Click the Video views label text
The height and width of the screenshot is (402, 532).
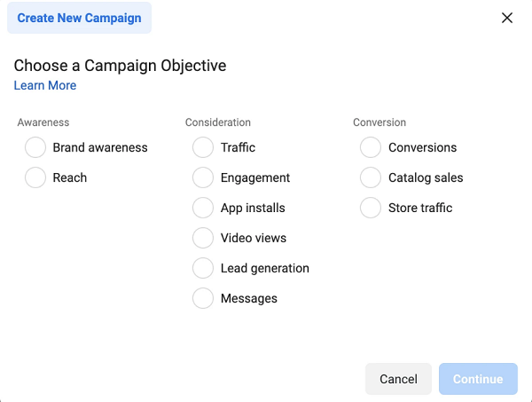(x=254, y=238)
